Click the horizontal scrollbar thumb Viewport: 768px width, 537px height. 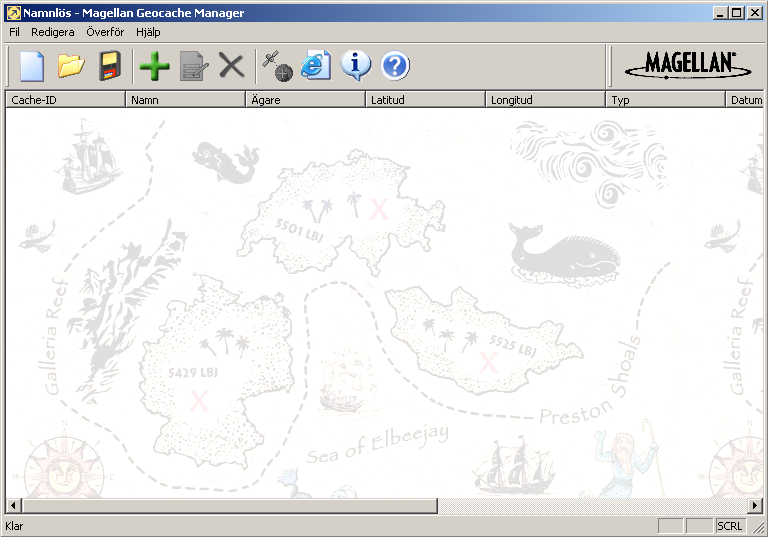coord(230,505)
